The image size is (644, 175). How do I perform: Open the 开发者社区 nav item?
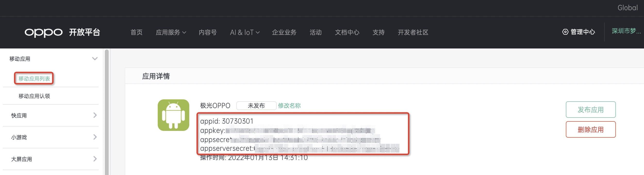pos(413,32)
